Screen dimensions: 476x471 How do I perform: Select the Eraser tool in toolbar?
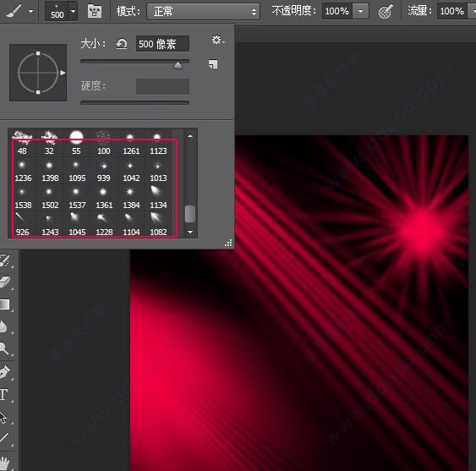point(4,282)
